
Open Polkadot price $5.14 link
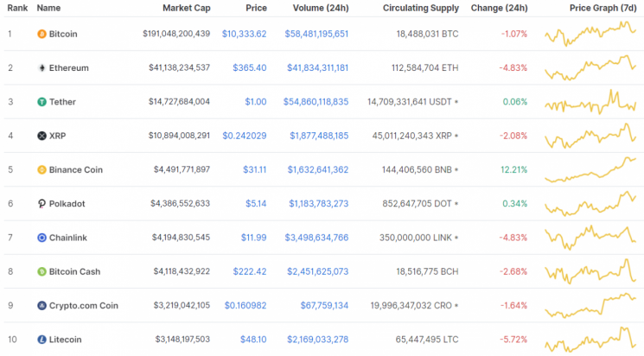point(256,204)
